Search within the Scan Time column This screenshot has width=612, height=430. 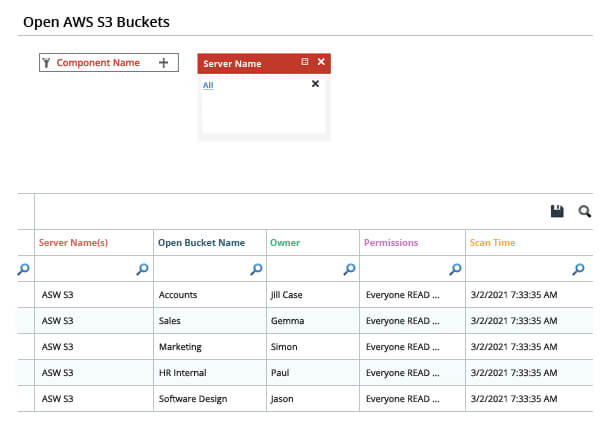click(x=578, y=269)
